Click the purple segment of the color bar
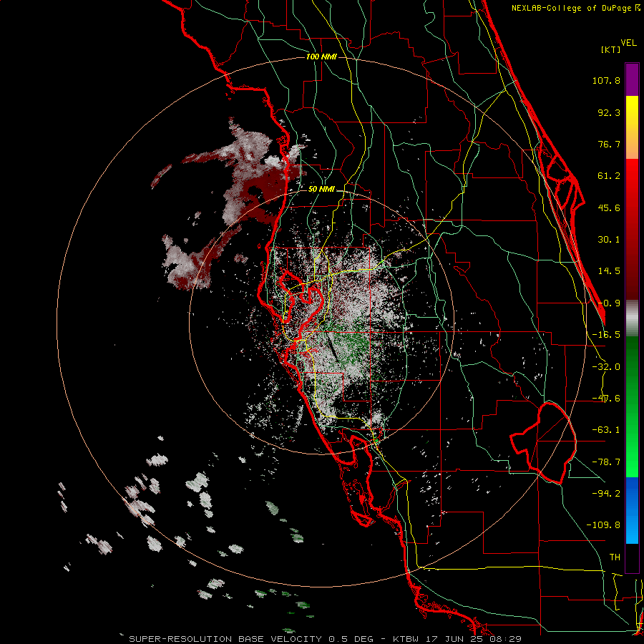The image size is (644, 644). tap(632, 79)
